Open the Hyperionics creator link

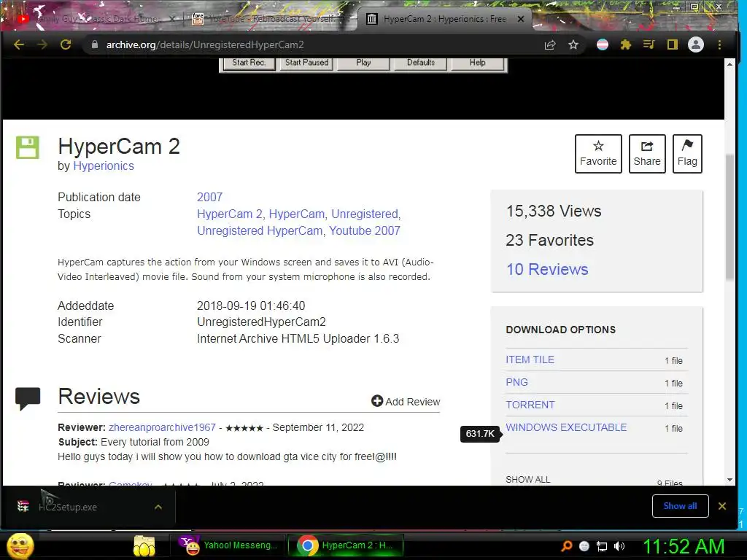tap(104, 166)
